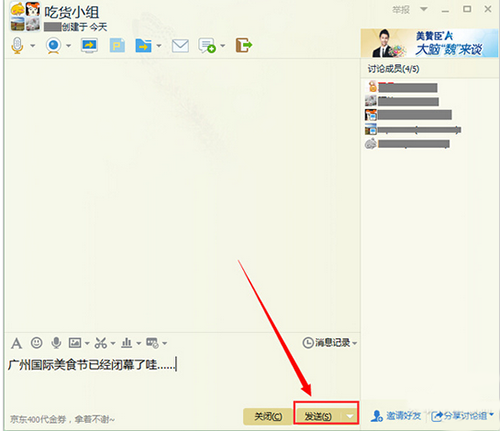Record voice message microphone icon
Viewport: 500px width, 431px height.
click(x=56, y=343)
